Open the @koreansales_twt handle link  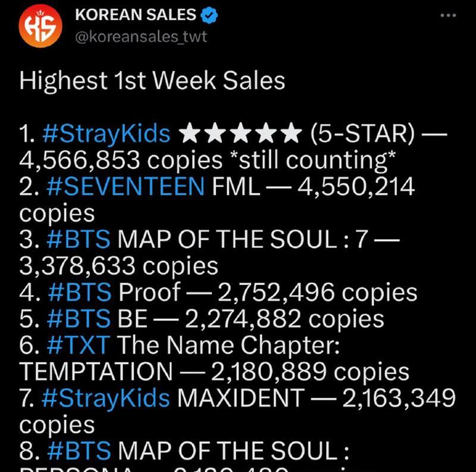(141, 37)
